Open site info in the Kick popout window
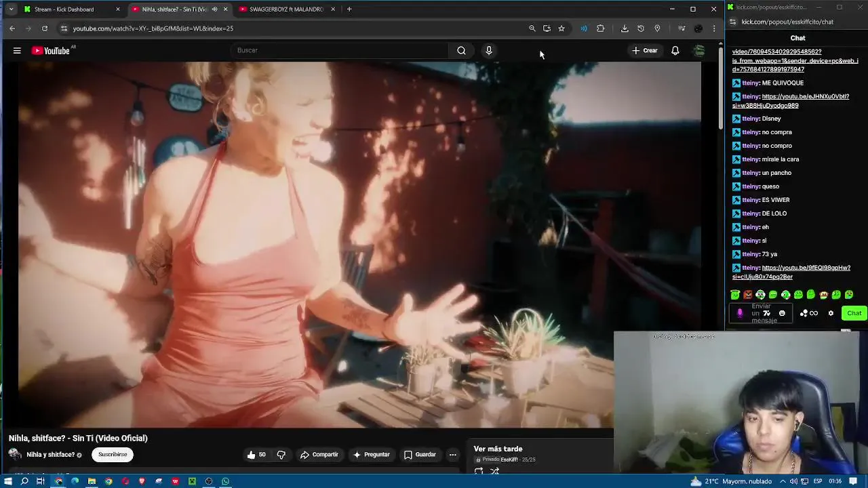Screen dimensions: 868x488 [x=733, y=22]
